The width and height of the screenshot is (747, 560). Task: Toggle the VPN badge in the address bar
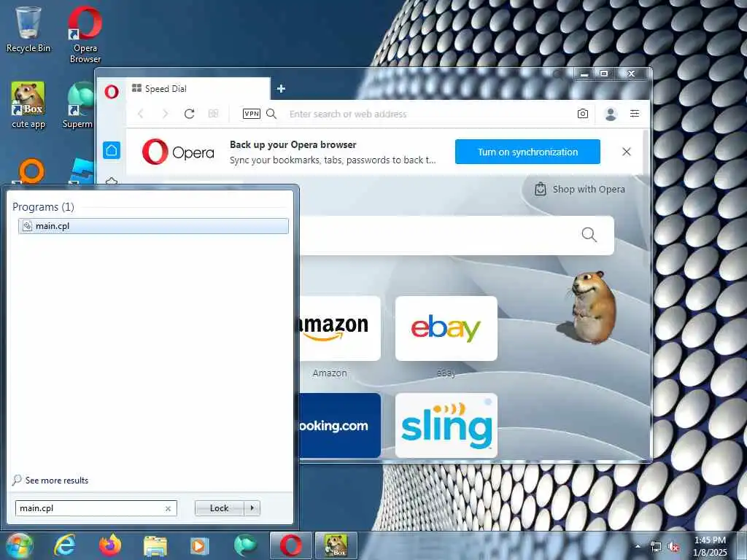click(252, 114)
